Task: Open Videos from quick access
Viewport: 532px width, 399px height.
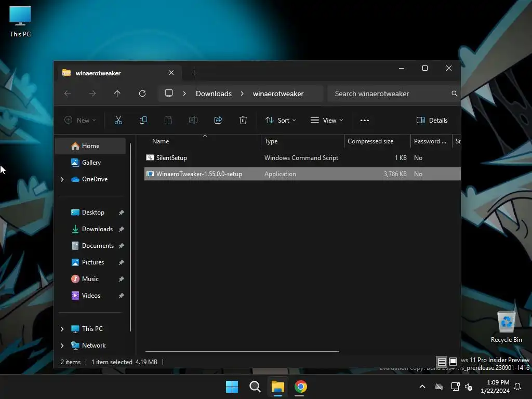Action: pyautogui.click(x=91, y=296)
